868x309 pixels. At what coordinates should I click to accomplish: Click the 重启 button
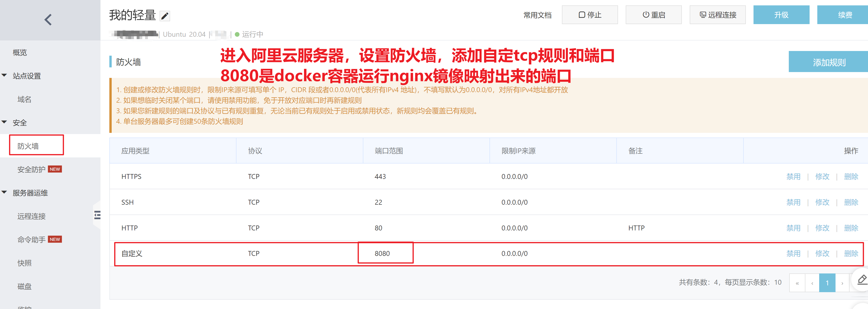tap(653, 15)
